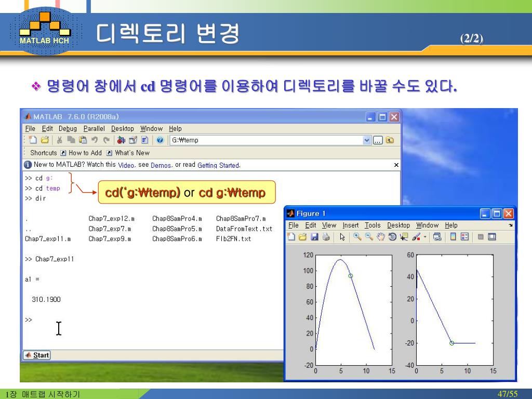Open the Demos link

(x=162, y=165)
